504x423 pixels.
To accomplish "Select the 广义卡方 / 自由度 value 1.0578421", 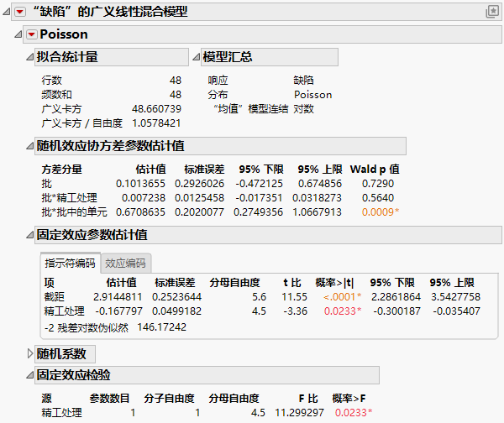I will tap(156, 123).
